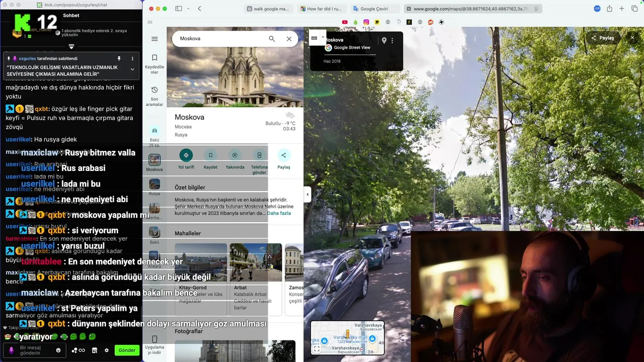Open the Kitay-Gorod neighborhood card
The width and height of the screenshot is (644, 362).
pyautogui.click(x=201, y=279)
